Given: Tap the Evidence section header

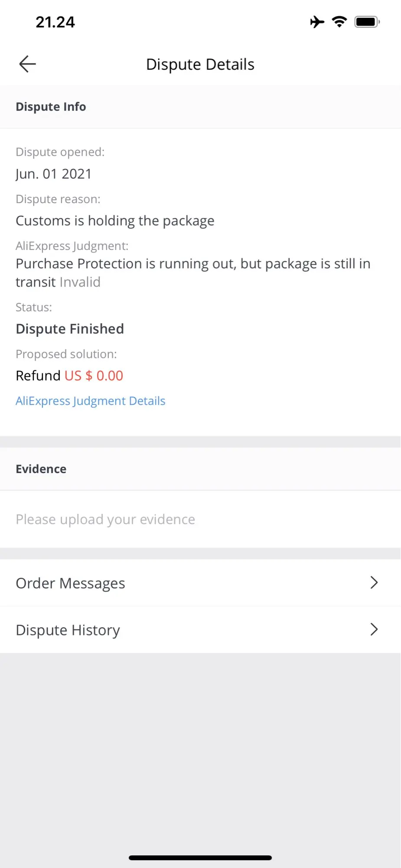Looking at the screenshot, I should coord(41,469).
